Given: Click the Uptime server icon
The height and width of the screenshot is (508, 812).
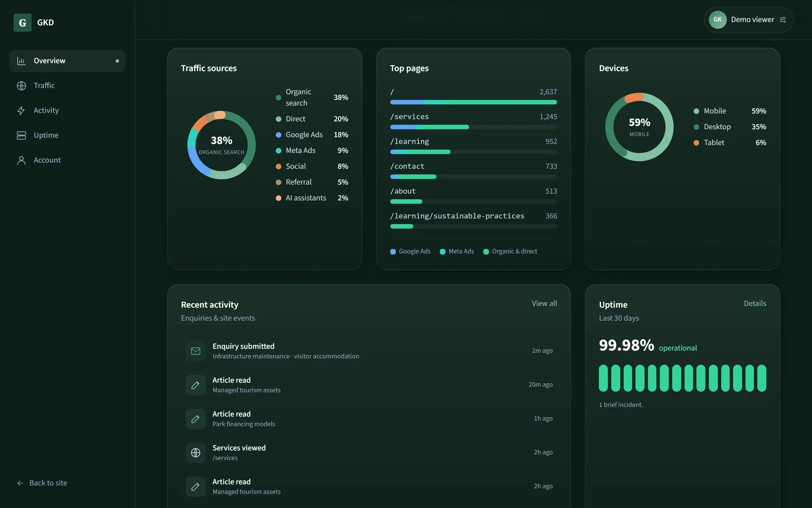Looking at the screenshot, I should (x=21, y=136).
